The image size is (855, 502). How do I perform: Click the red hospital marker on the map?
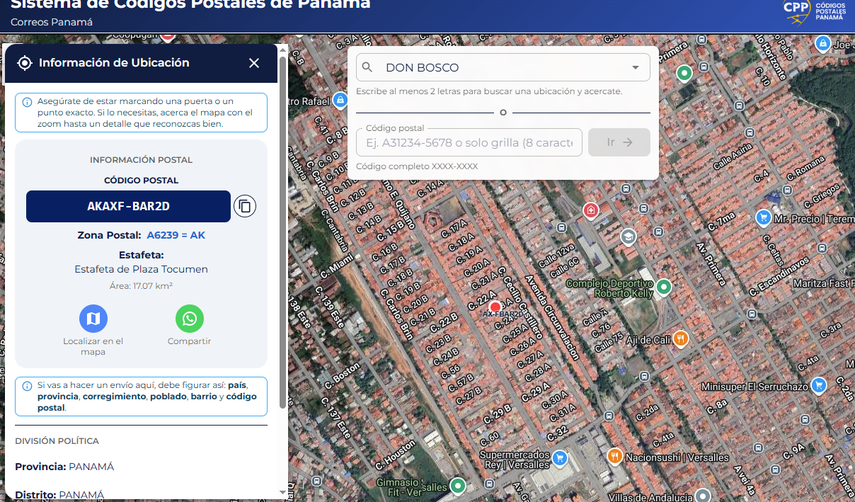[x=591, y=210]
